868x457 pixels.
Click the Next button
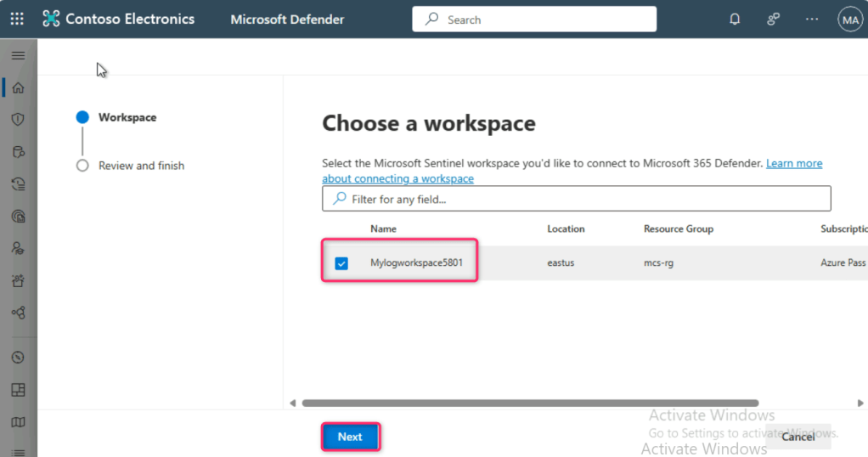pyautogui.click(x=350, y=437)
